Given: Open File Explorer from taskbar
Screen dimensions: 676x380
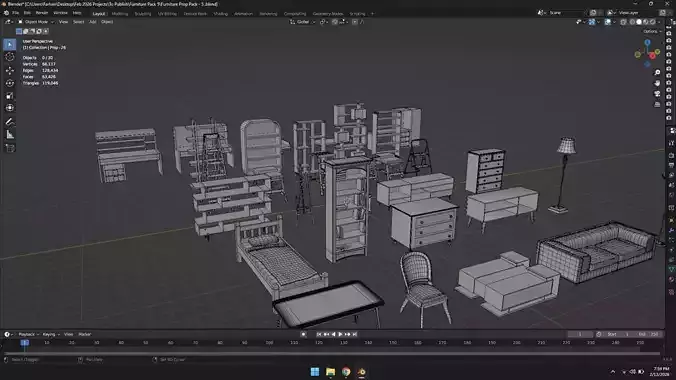Looking at the screenshot, I should tap(331, 372).
